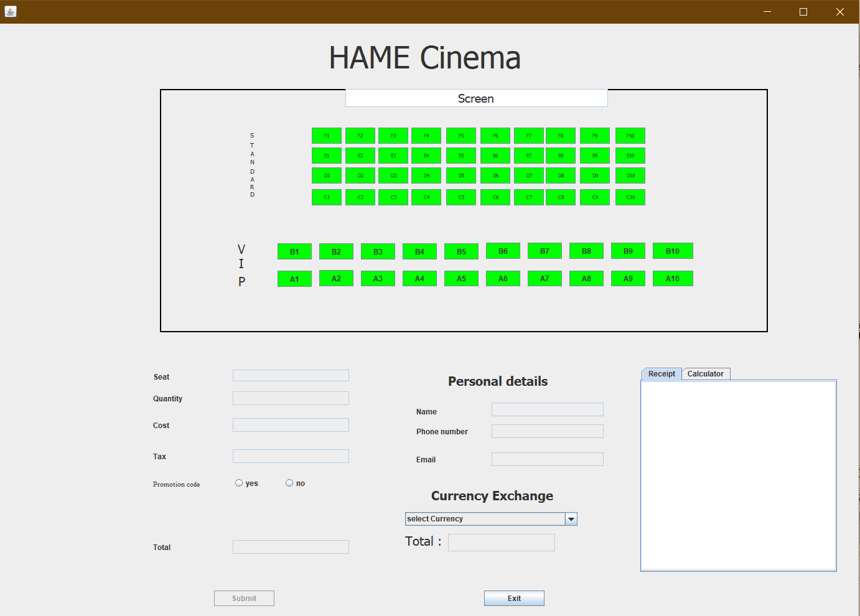
Task: Maximize the HAME Cinema window
Action: pyautogui.click(x=803, y=12)
